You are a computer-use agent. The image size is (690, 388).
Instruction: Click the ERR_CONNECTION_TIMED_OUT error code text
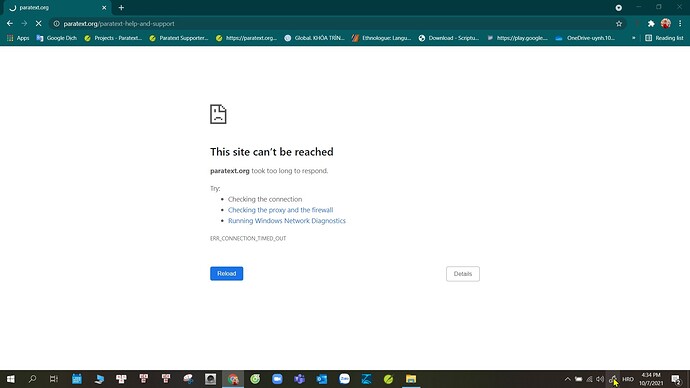248,238
